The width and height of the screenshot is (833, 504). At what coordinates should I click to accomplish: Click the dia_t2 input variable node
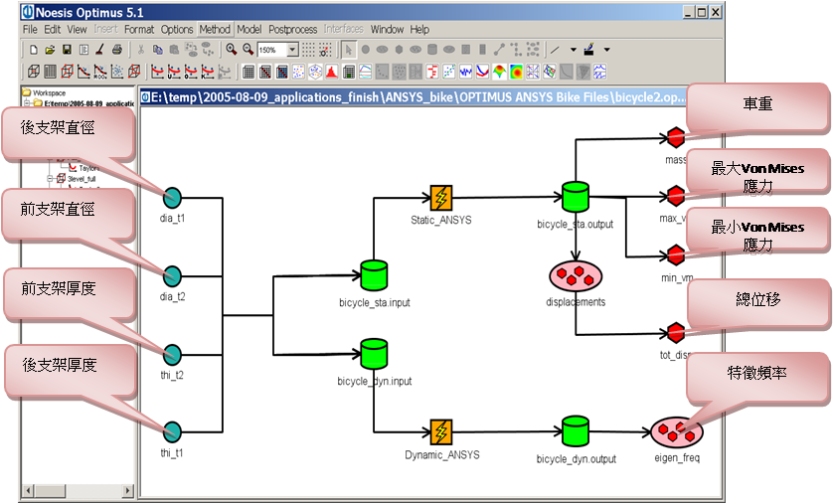172,275
